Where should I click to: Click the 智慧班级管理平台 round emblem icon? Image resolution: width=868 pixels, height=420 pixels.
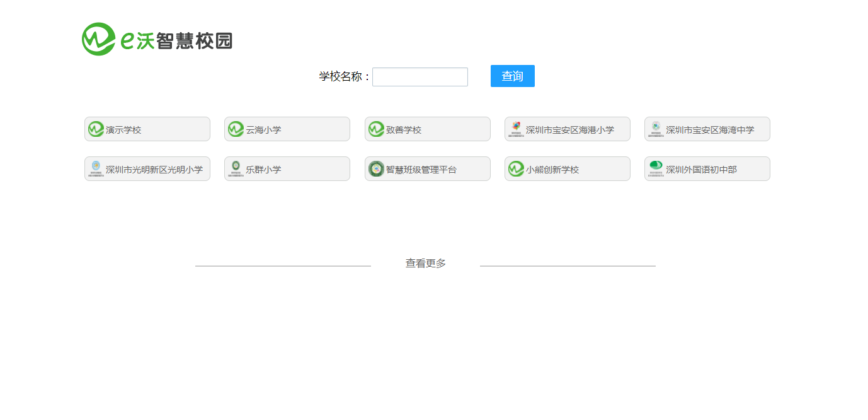pos(376,169)
